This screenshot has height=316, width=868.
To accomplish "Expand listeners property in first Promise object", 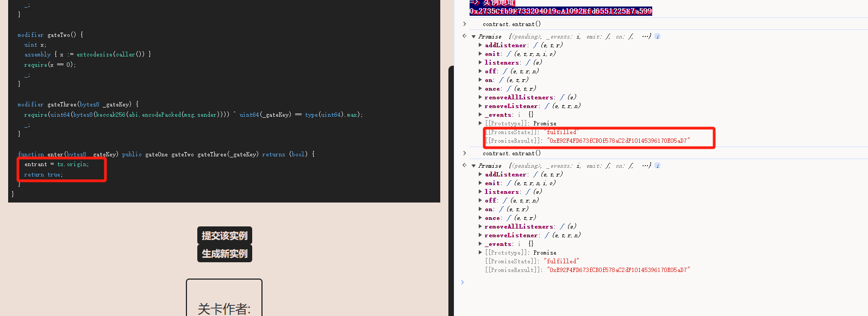I will point(480,62).
